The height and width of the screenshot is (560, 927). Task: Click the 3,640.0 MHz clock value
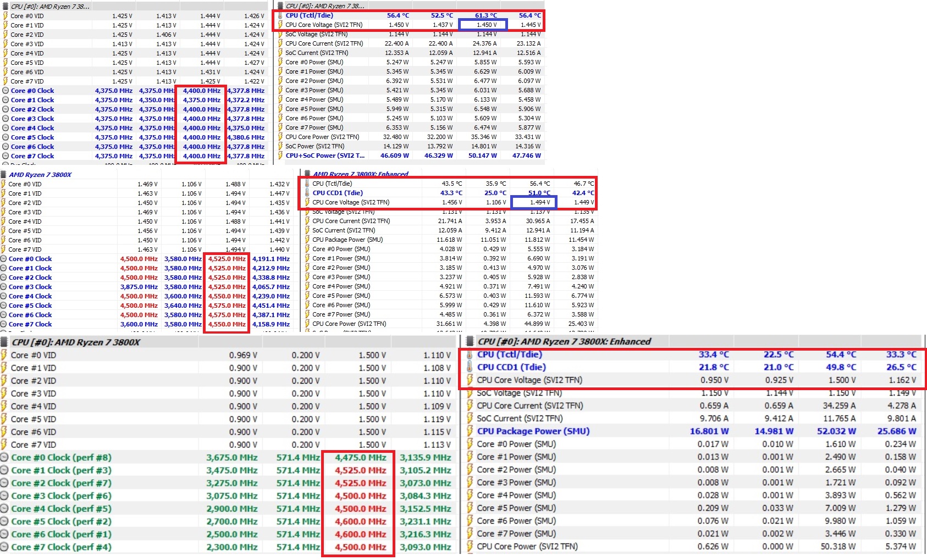coord(183,306)
